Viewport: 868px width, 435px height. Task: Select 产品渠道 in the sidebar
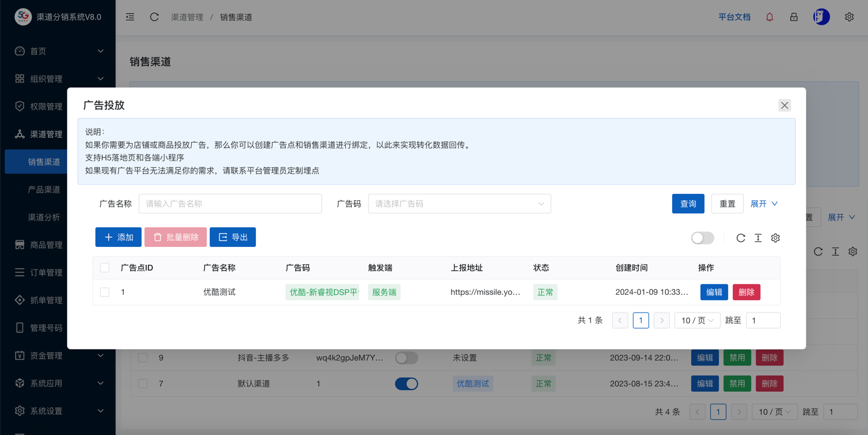[44, 189]
